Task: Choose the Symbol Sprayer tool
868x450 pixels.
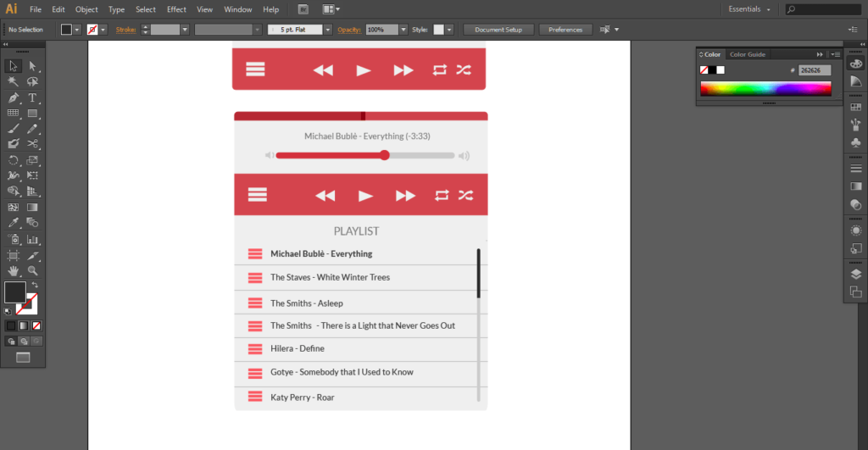Action: [x=13, y=240]
